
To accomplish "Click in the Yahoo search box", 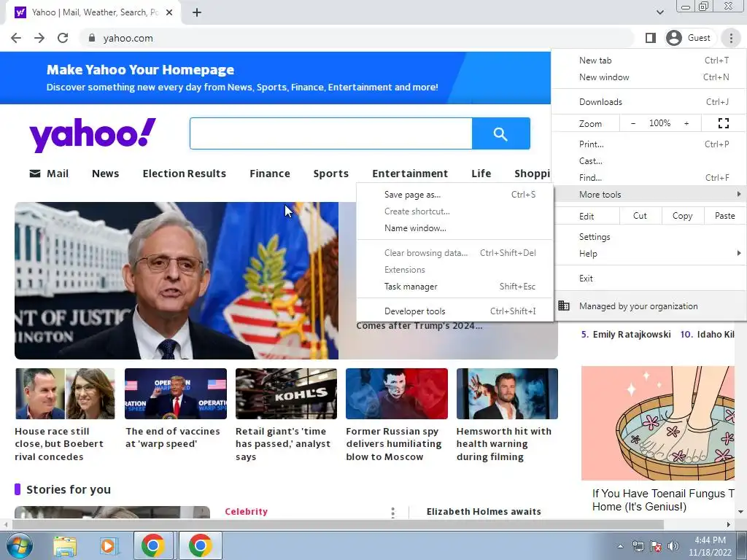I will tap(331, 133).
